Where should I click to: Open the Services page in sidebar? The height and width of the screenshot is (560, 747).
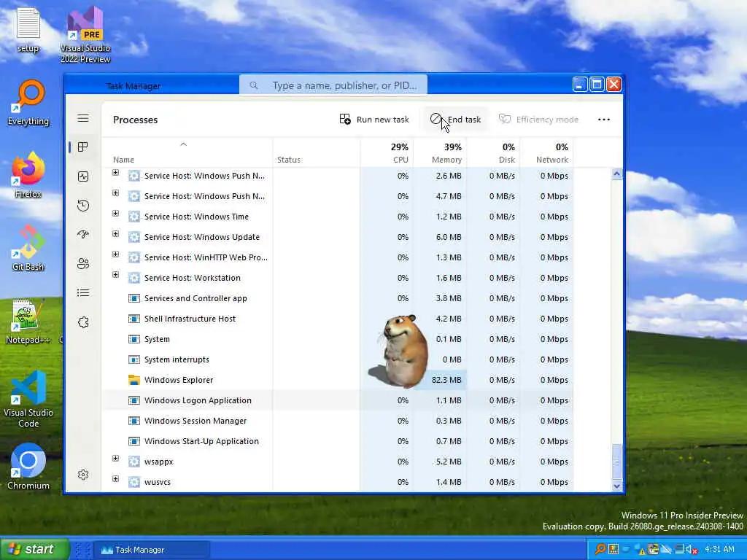[x=83, y=322]
